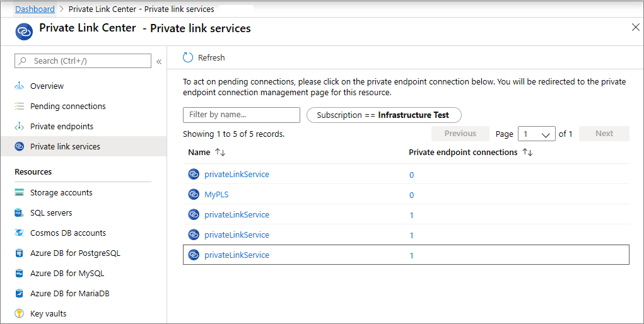Click the Dashboard breadcrumb link
644x324 pixels.
pos(35,9)
